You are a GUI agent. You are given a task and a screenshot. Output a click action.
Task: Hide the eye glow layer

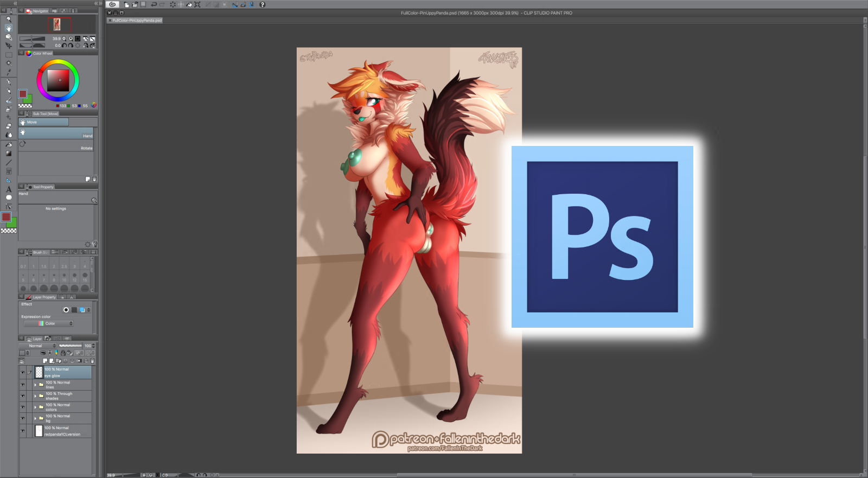23,372
